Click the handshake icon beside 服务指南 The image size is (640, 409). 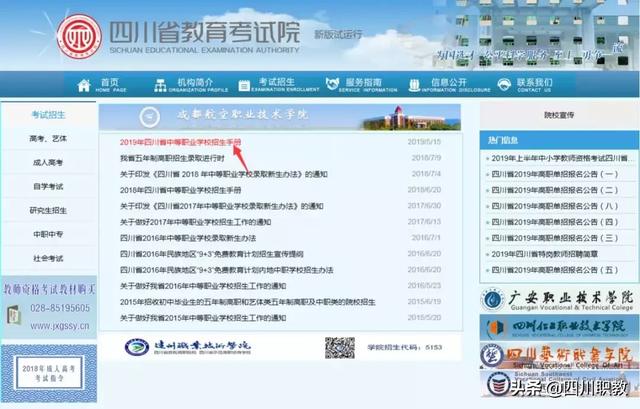tap(332, 84)
